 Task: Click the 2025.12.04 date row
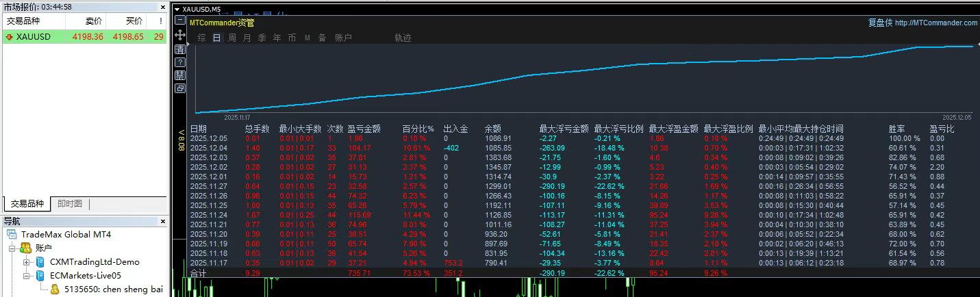point(208,148)
